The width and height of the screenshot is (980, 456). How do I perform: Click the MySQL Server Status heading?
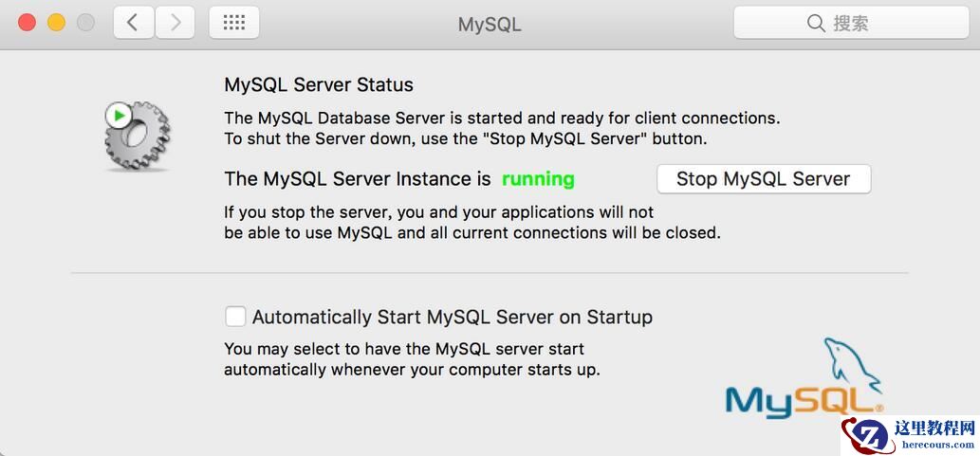[x=319, y=85]
